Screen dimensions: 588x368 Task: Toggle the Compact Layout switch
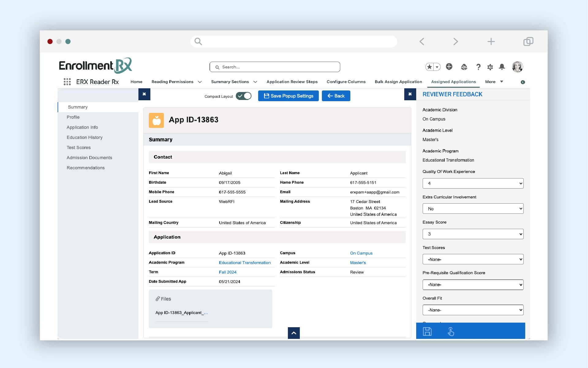coord(243,96)
